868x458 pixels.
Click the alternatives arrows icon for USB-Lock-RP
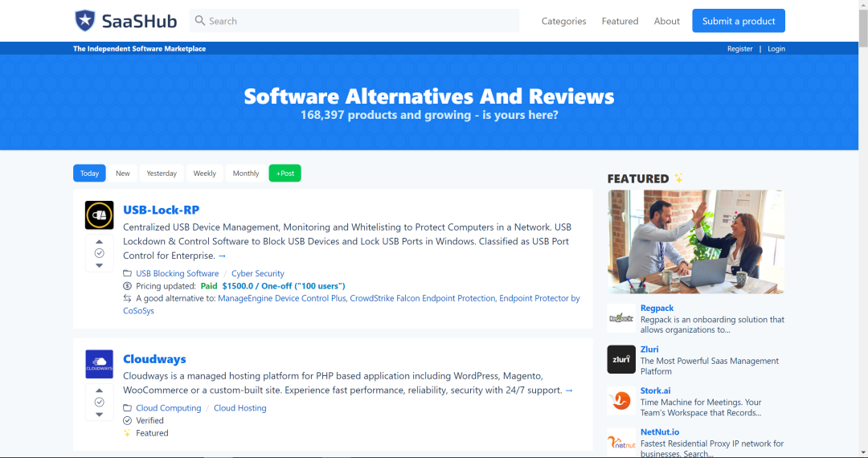[x=127, y=298]
